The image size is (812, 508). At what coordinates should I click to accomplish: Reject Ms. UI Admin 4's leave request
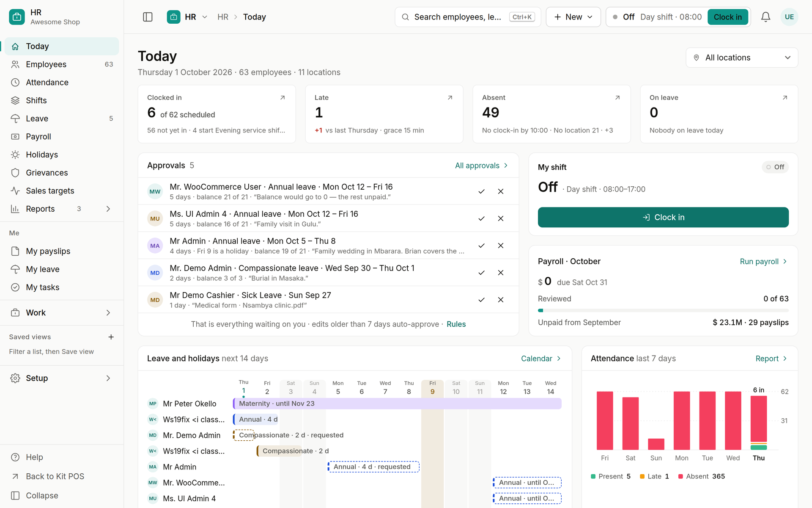501,218
